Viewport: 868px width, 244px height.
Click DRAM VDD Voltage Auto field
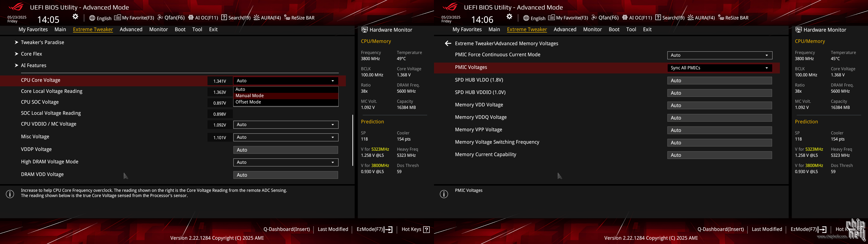click(x=286, y=175)
